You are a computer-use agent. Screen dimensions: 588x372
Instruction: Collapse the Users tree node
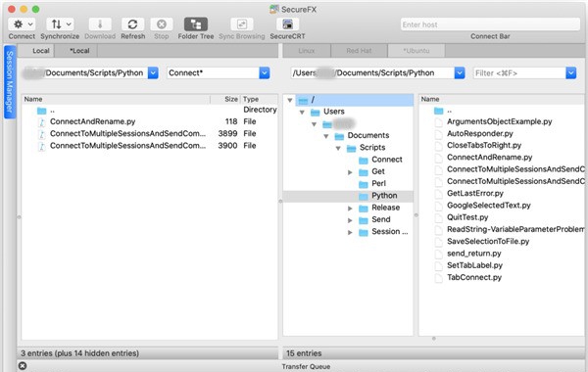click(302, 112)
